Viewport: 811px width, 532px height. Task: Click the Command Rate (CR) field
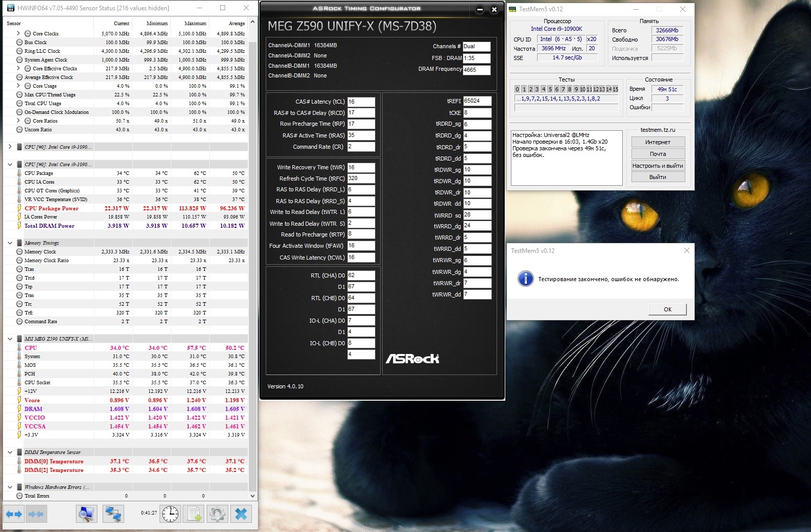pos(361,147)
